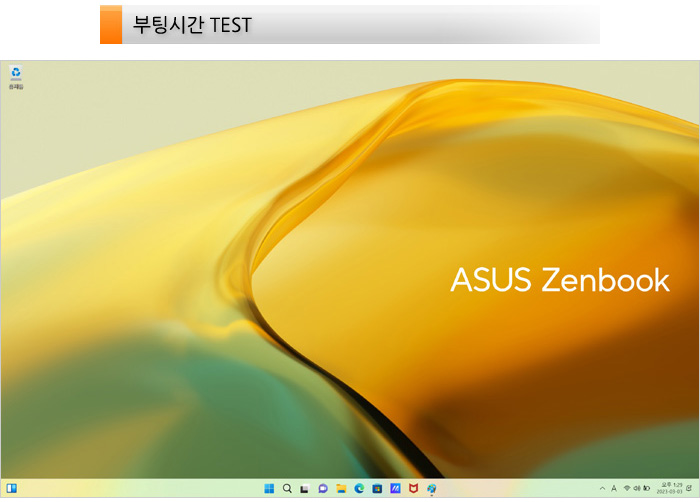Image resolution: width=700 pixels, height=502 pixels.
Task: Open McAfee from the taskbar
Action: [413, 489]
